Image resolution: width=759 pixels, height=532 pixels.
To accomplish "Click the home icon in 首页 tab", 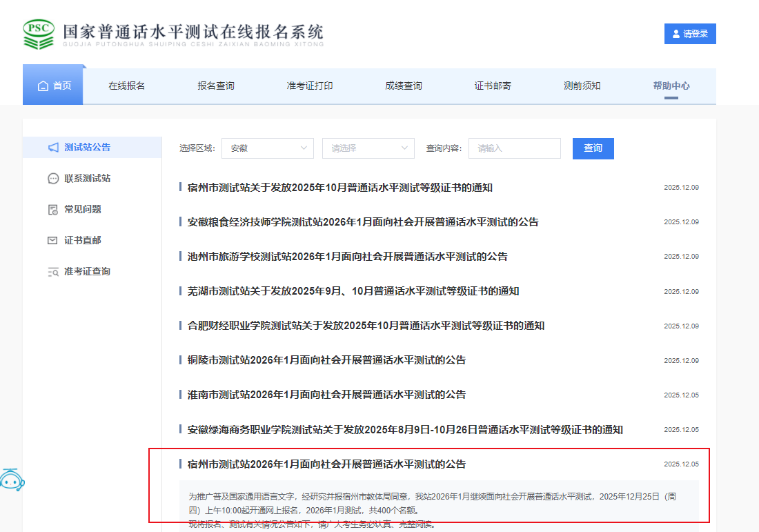I will tap(43, 86).
